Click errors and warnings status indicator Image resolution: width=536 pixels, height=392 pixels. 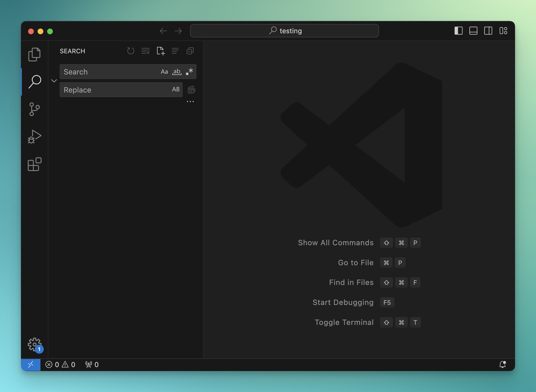pos(60,364)
